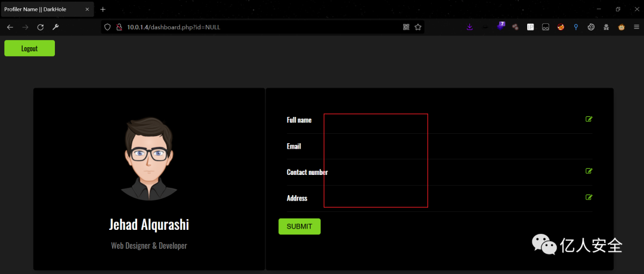Click the Email label

coord(293,146)
